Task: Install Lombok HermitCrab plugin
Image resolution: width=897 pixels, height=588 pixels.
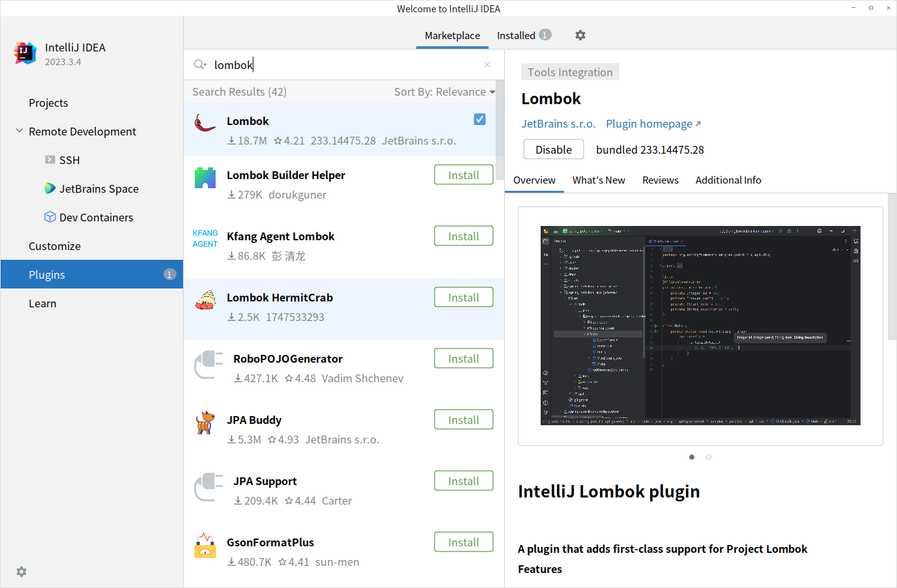Action: tap(464, 297)
